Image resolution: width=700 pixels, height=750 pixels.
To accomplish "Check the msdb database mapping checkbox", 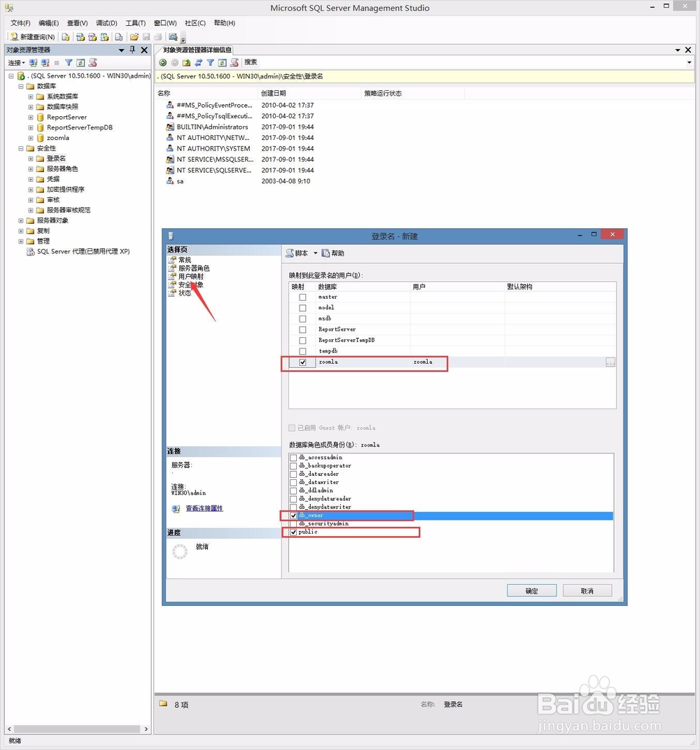I will click(302, 318).
